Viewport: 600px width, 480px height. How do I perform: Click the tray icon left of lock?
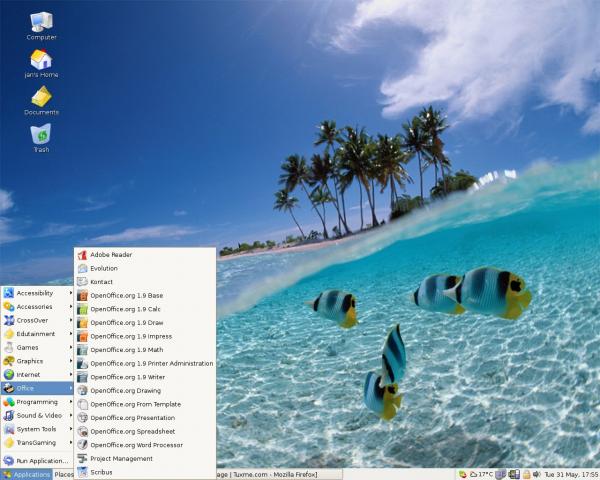point(514,475)
